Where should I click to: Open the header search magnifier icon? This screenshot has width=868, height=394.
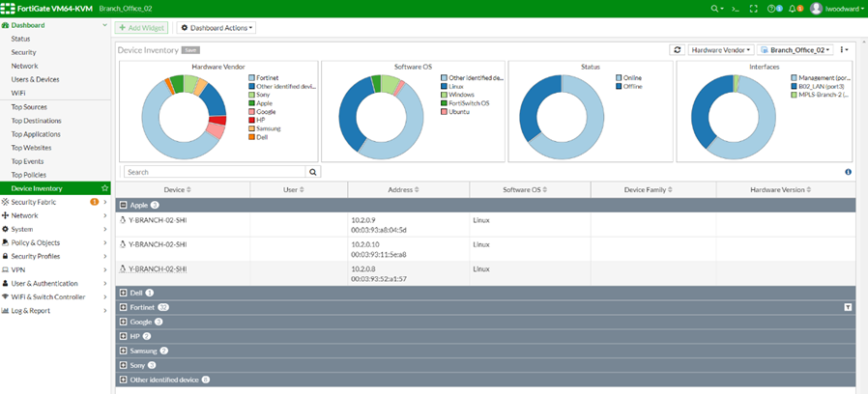point(715,8)
